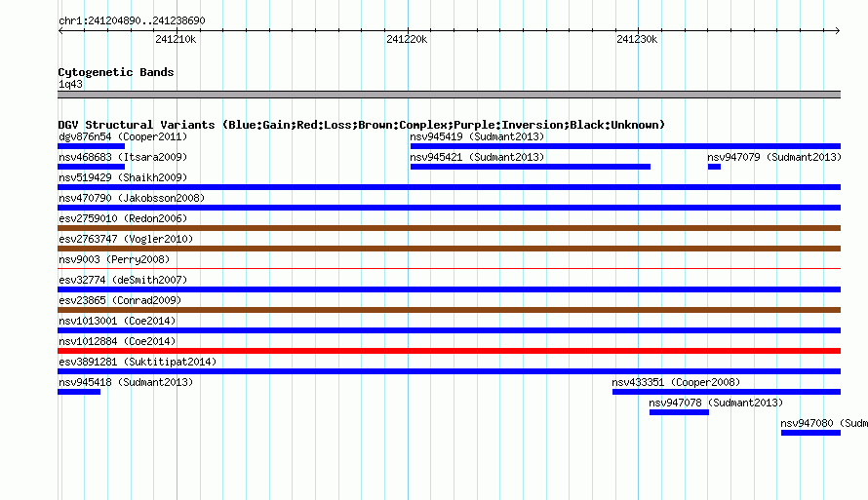Select the blue bar under esv3891281

click(x=449, y=371)
